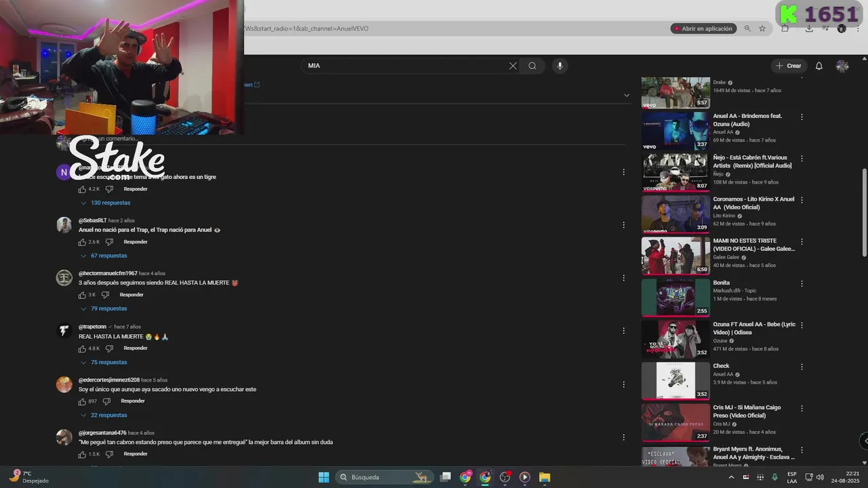Open Windows Start menu
Image resolution: width=868 pixels, height=488 pixels.
tap(324, 477)
